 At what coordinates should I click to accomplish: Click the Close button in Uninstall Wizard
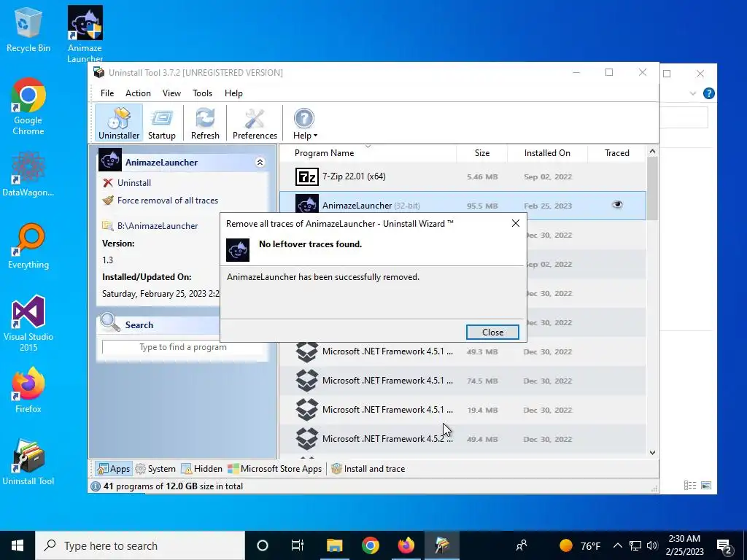pos(492,332)
